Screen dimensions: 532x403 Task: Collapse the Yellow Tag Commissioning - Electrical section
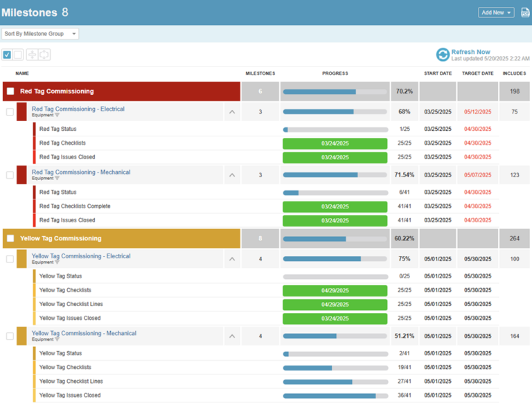[x=232, y=259]
